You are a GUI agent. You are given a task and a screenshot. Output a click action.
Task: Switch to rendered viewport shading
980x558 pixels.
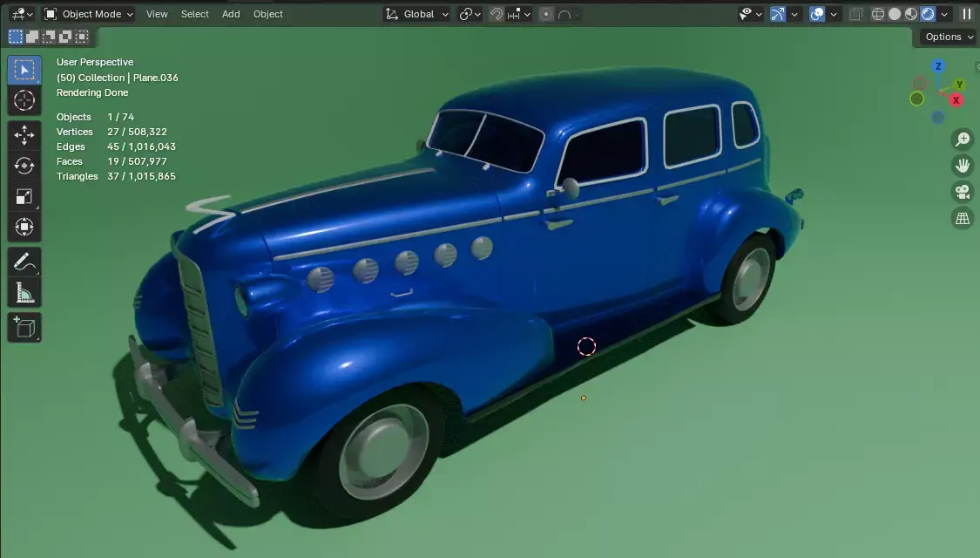[x=928, y=14]
